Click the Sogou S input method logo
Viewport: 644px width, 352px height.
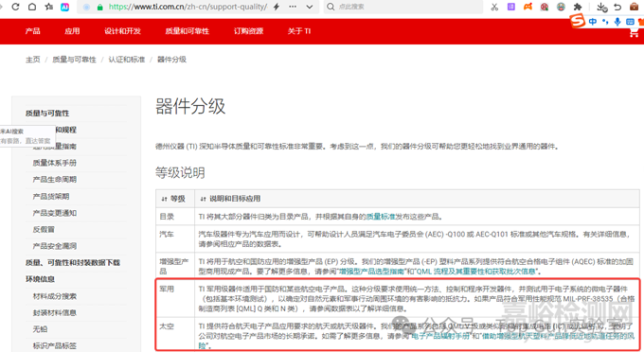point(578,21)
